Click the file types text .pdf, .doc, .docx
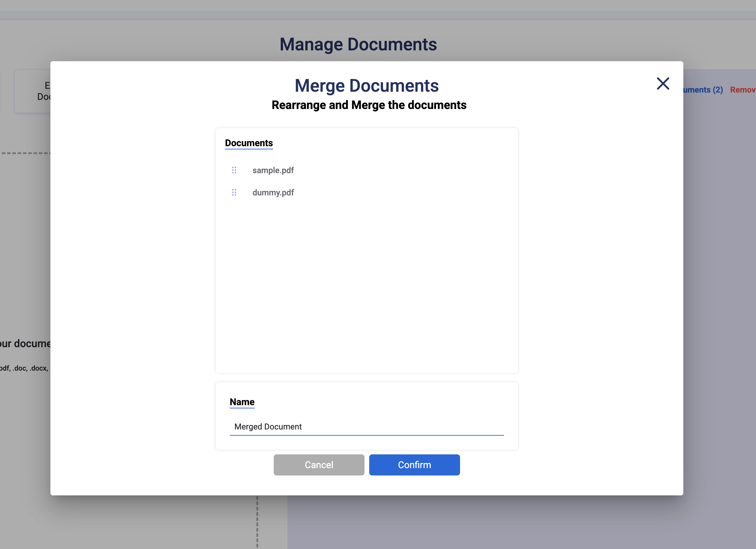The image size is (756, 549). tap(24, 368)
